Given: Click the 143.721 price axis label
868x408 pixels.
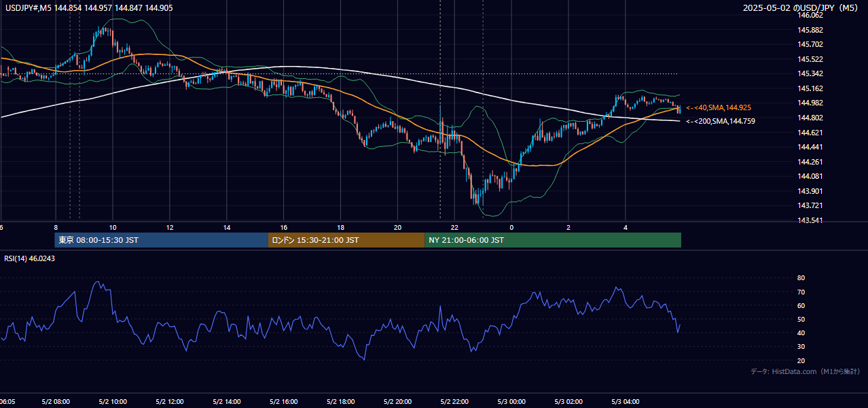Looking at the screenshot, I should [810, 205].
